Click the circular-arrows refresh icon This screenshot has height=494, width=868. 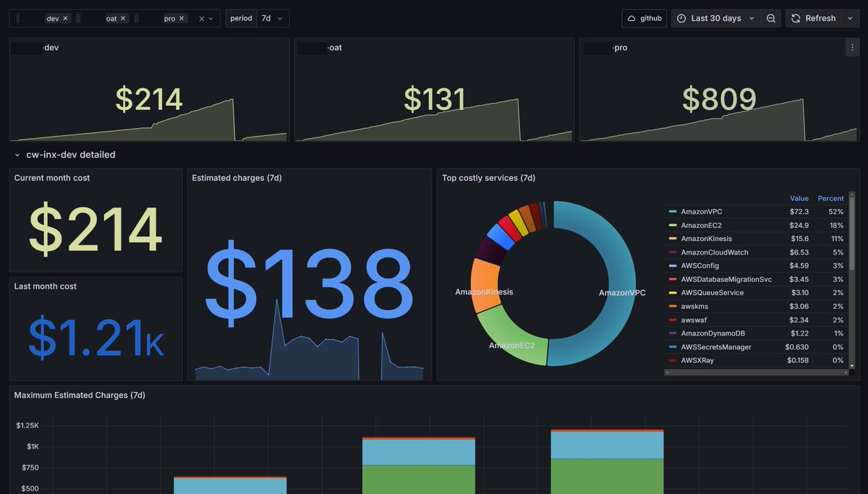click(796, 18)
